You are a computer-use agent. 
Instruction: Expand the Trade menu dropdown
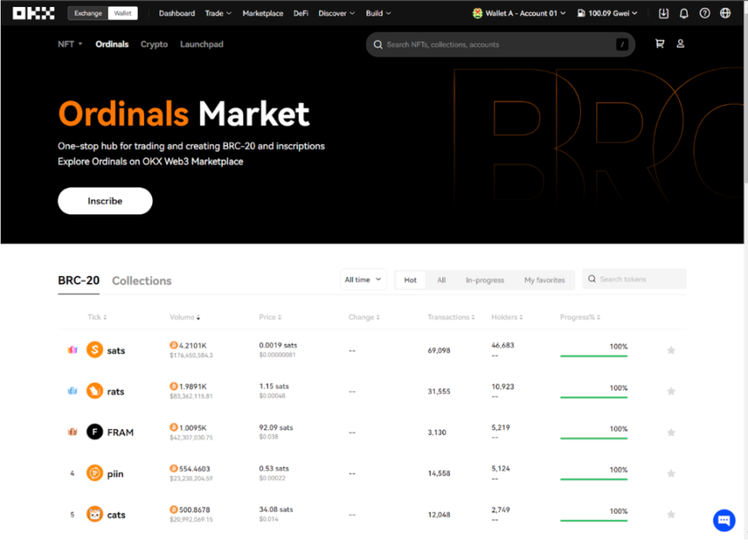(x=219, y=13)
